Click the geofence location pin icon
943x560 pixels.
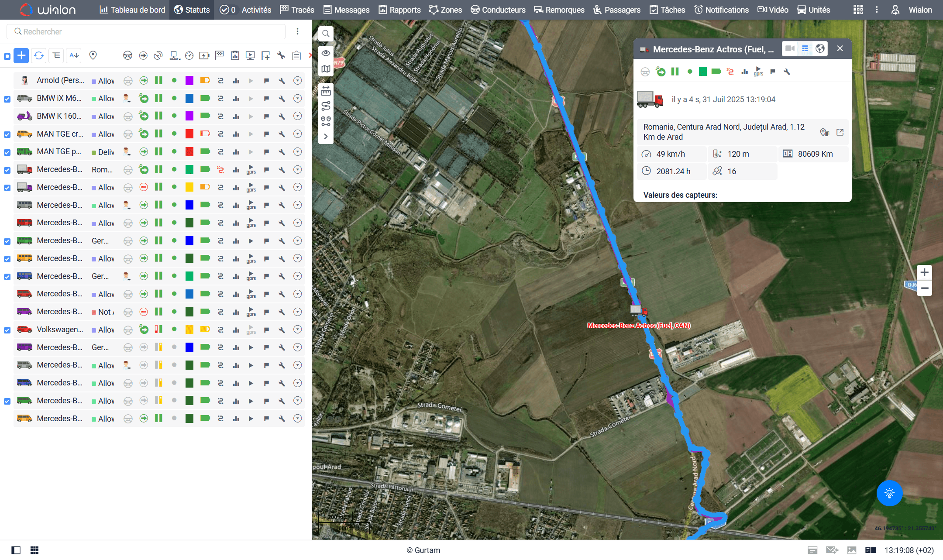[x=93, y=55]
